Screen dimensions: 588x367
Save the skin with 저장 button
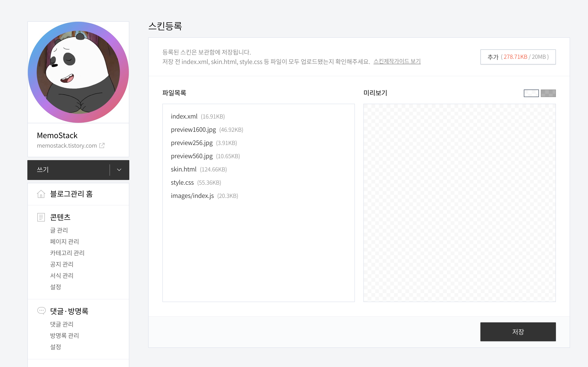pyautogui.click(x=518, y=332)
